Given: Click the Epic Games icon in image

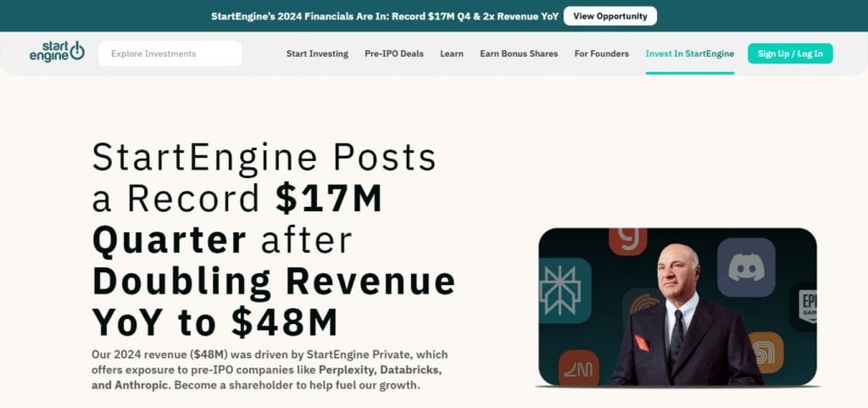Looking at the screenshot, I should click(804, 306).
